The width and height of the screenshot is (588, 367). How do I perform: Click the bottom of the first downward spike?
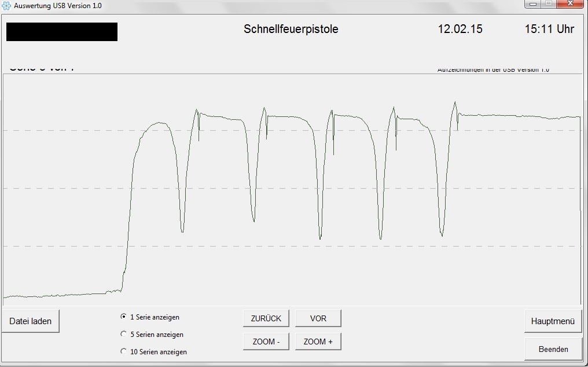182,231
